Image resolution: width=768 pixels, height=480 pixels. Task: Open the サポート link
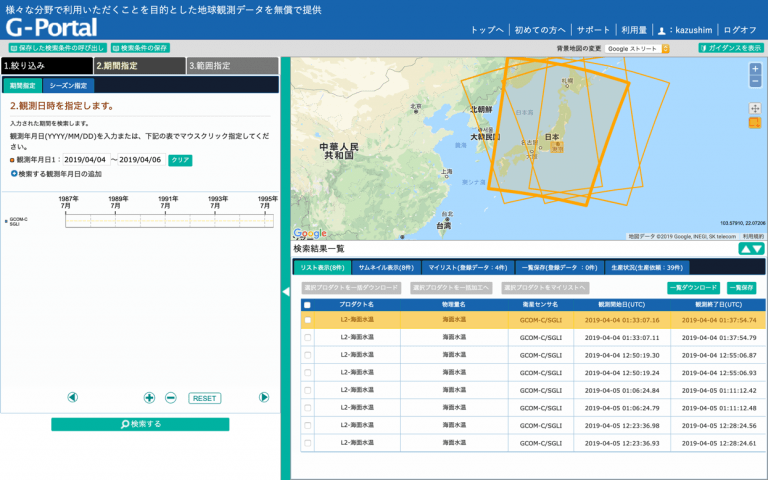coord(593,30)
